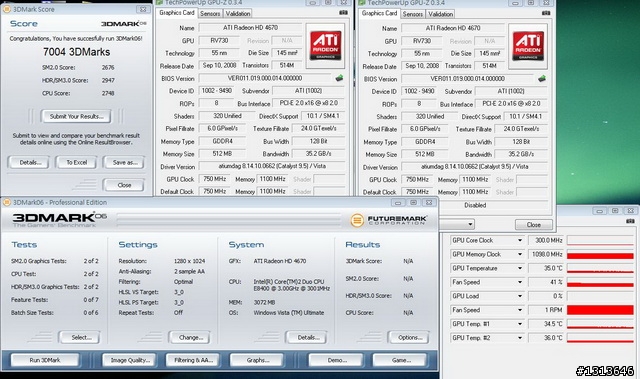Screen dimensions: 640x379
Task: Close the 3DMark Score dialog with Close button
Action: coord(124,185)
